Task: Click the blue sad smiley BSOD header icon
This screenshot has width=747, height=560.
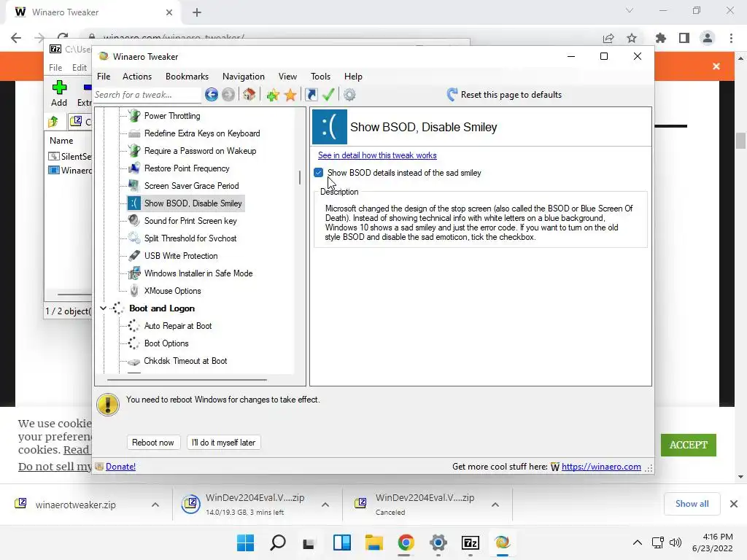Action: tap(330, 127)
